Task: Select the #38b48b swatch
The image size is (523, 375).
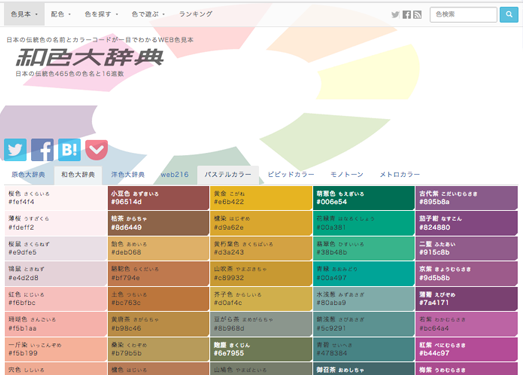Action: click(x=364, y=249)
